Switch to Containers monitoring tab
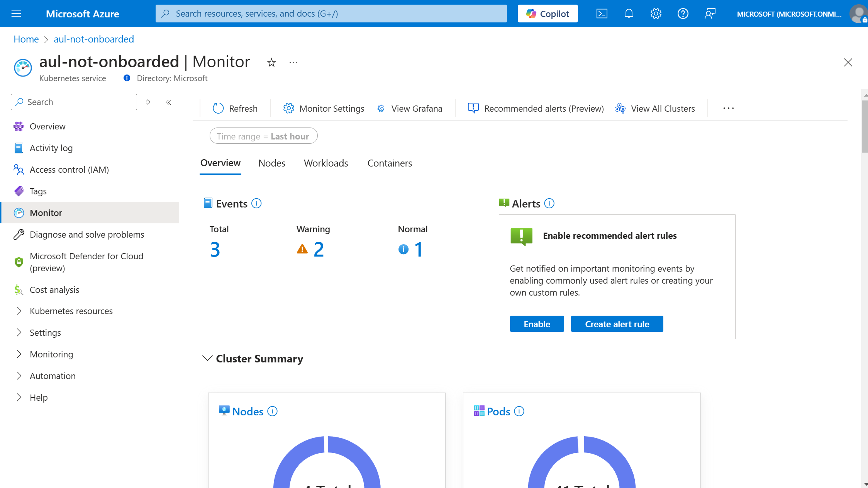 coord(390,163)
